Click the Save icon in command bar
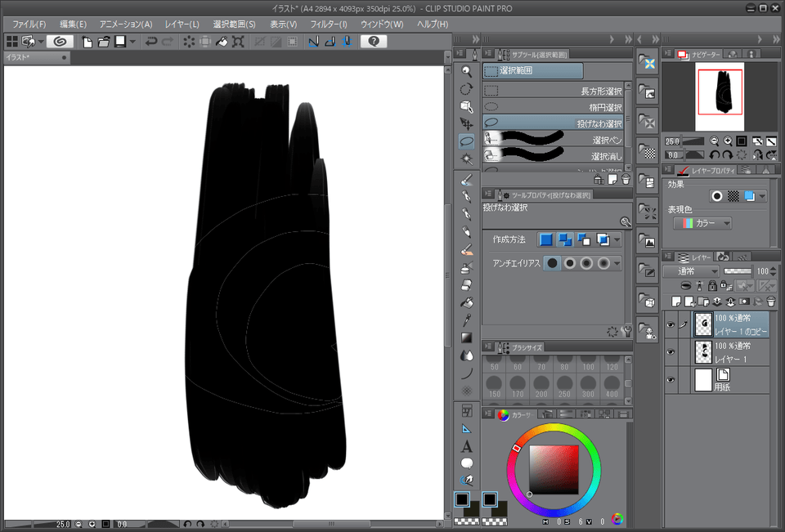The height and width of the screenshot is (532, 785). (x=120, y=42)
